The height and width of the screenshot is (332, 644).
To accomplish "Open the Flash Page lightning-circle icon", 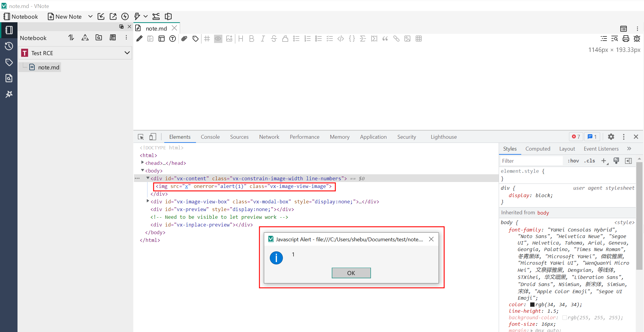I will [125, 17].
